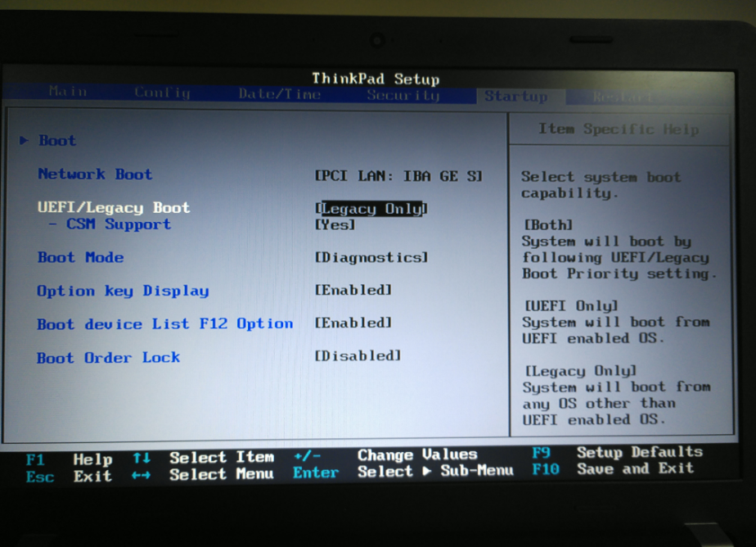Click the +/- Change Values hint
The width and height of the screenshot is (756, 547).
coord(385,454)
